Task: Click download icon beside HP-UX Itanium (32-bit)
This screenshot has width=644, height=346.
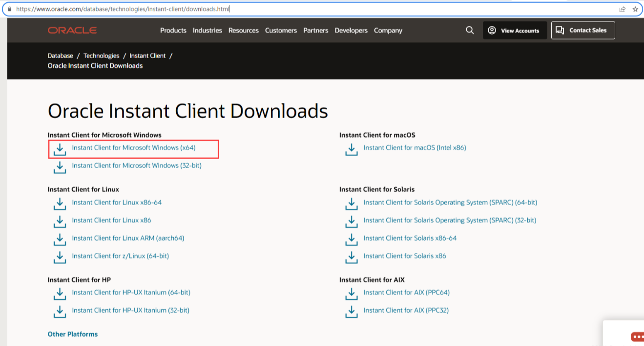Action: 60,312
